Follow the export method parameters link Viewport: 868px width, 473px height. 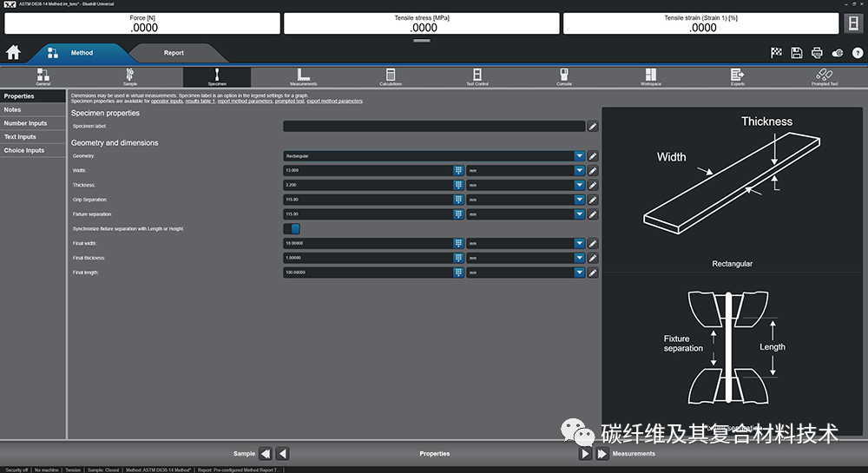click(334, 102)
